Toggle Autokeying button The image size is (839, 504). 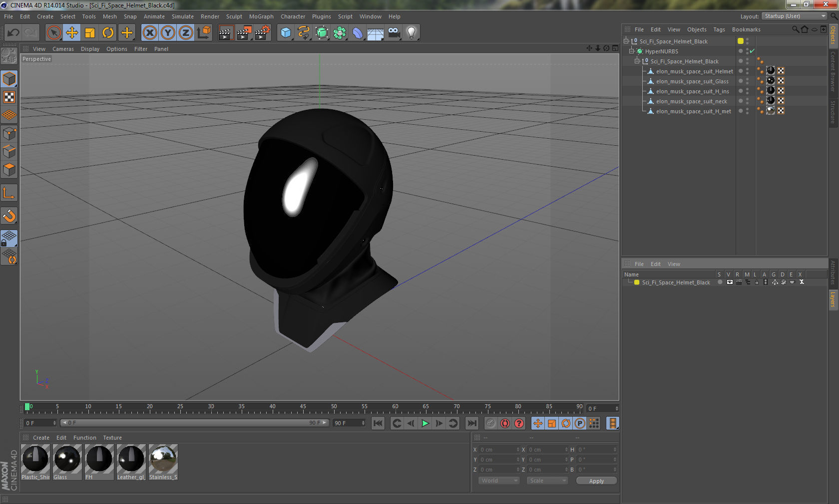click(x=505, y=423)
